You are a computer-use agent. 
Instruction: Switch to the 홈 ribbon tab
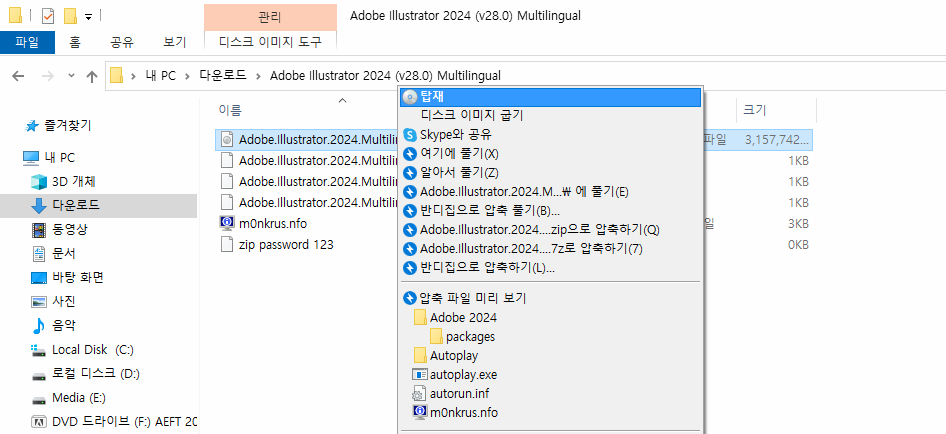[x=75, y=42]
